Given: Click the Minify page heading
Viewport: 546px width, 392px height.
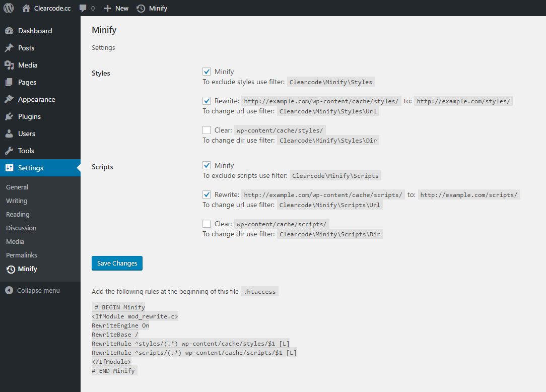Looking at the screenshot, I should coord(104,30).
